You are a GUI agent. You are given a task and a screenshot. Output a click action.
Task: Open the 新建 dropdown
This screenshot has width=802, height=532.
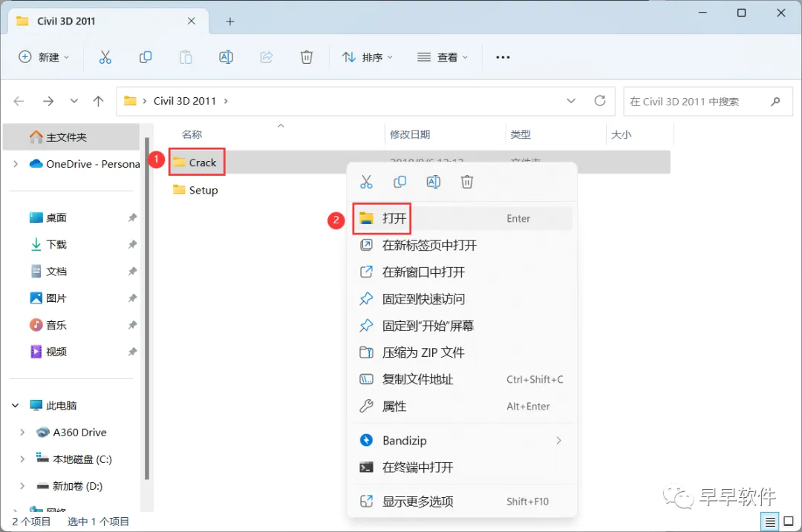(x=44, y=57)
